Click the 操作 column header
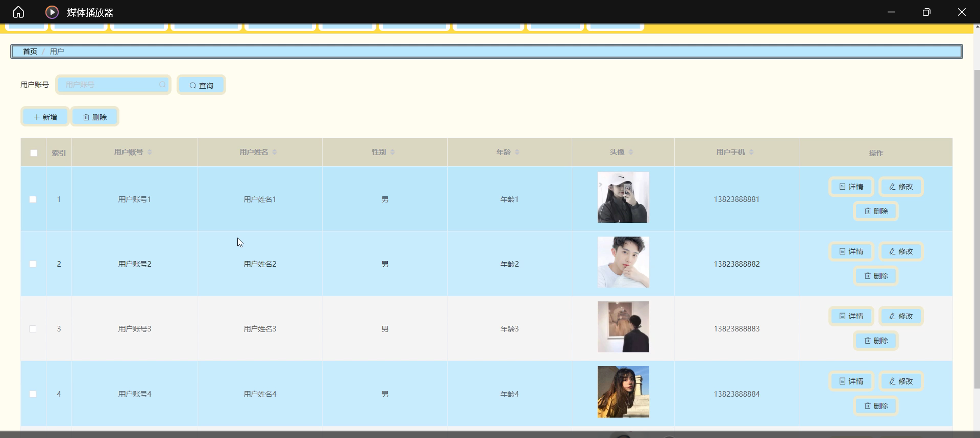 876,153
